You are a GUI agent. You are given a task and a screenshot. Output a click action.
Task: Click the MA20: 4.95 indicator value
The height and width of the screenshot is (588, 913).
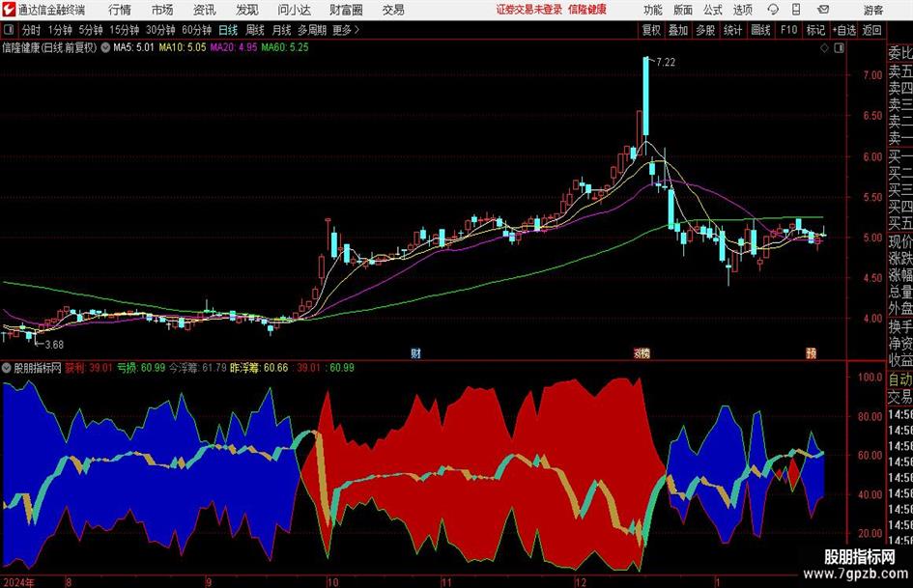pyautogui.click(x=234, y=47)
